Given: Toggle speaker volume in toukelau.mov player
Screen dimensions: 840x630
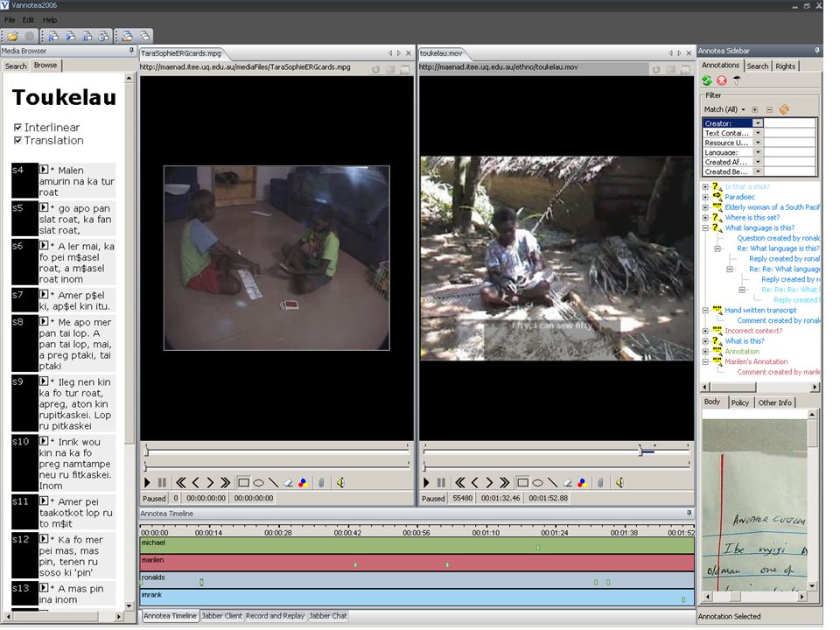Looking at the screenshot, I should tap(619, 483).
